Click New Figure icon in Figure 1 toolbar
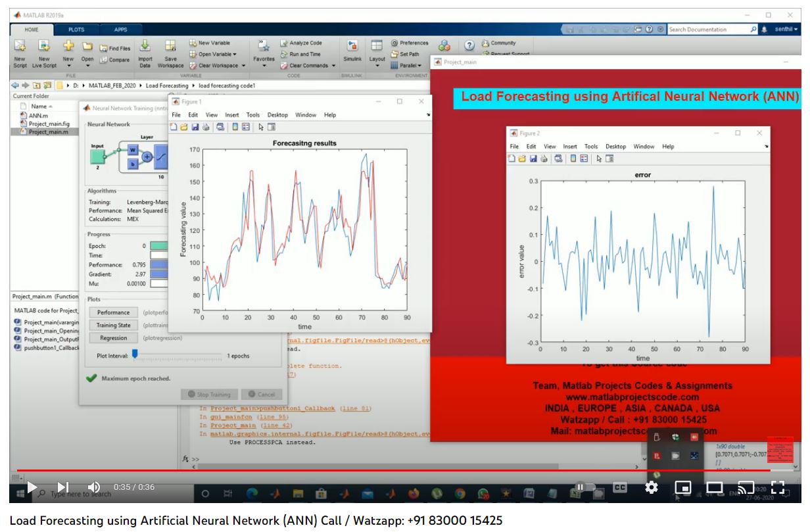Viewport: 810px width, 532px height. [x=174, y=127]
